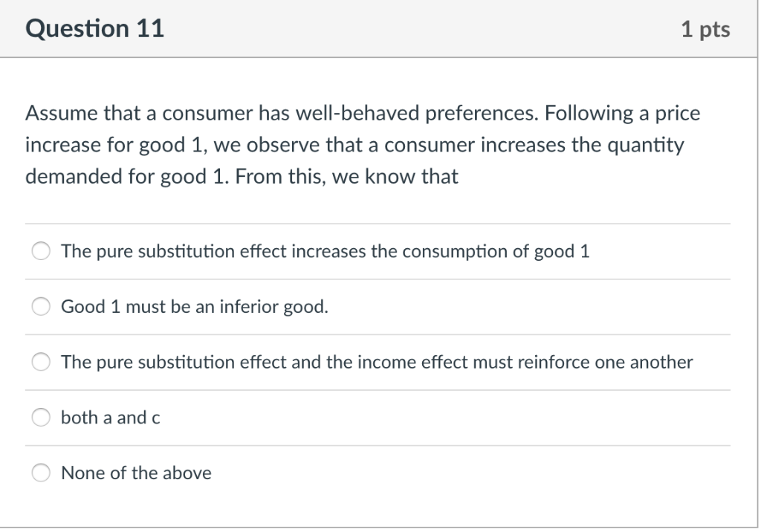The image size is (761, 532).
Task: Click the reinforcing effects answer text
Action: tap(377, 362)
